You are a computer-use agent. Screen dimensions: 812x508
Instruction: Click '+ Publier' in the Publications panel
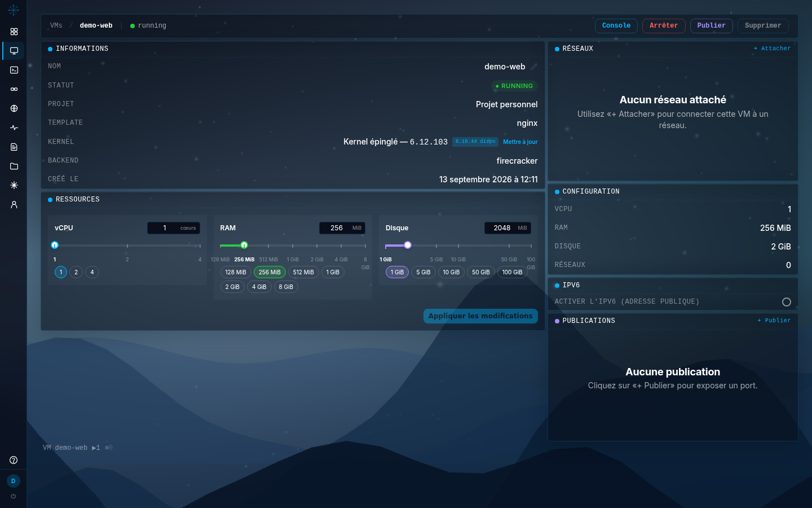(774, 321)
